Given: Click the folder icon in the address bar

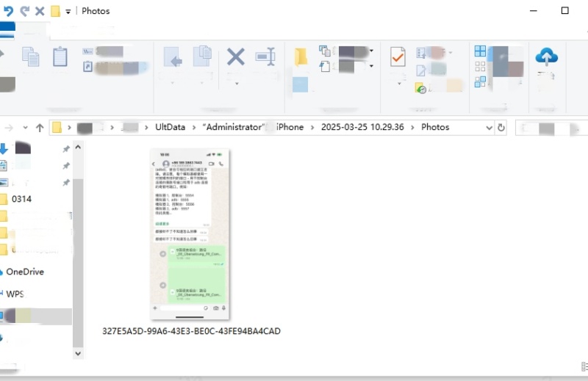Looking at the screenshot, I should click(x=57, y=128).
